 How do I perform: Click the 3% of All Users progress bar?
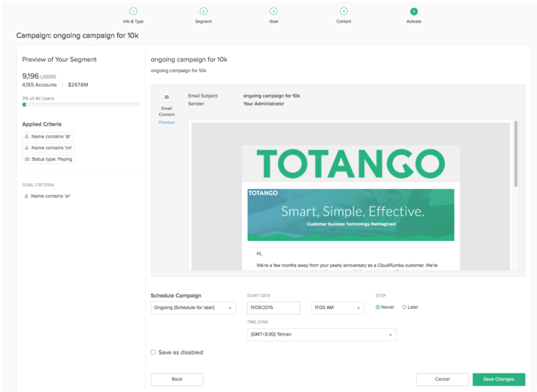coord(81,104)
